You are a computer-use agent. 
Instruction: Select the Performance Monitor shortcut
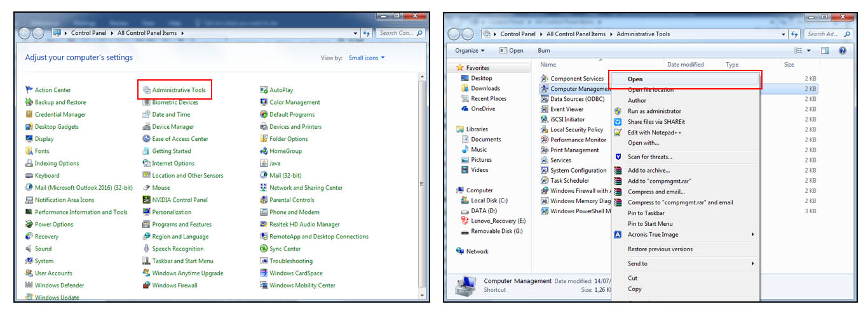click(574, 140)
